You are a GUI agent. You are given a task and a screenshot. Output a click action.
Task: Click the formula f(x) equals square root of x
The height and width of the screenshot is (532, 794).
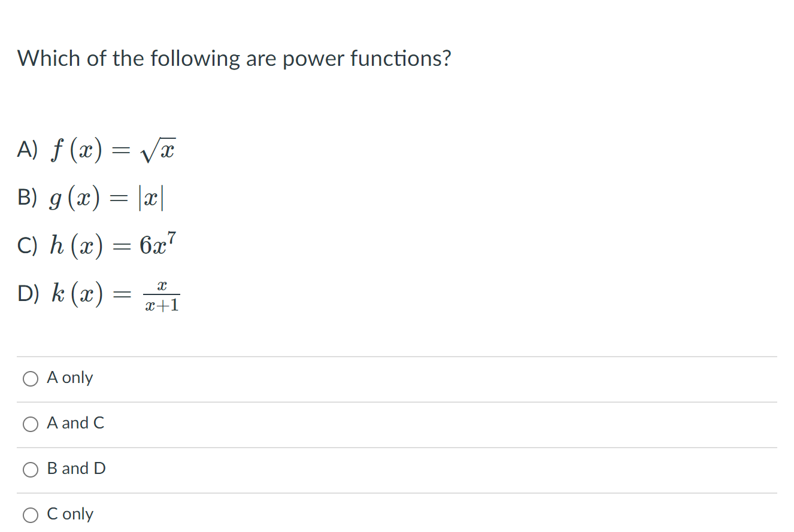coord(114,148)
